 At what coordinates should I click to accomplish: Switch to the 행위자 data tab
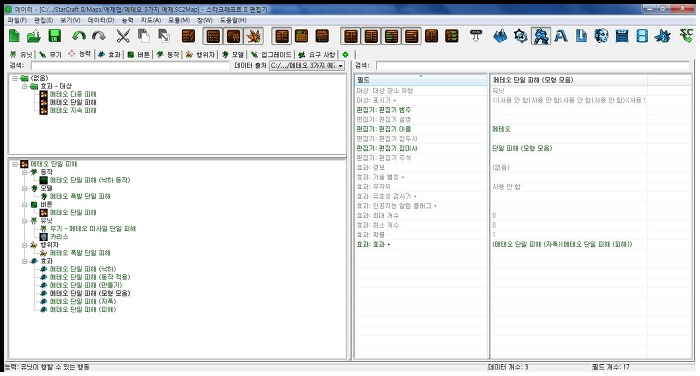(200, 54)
